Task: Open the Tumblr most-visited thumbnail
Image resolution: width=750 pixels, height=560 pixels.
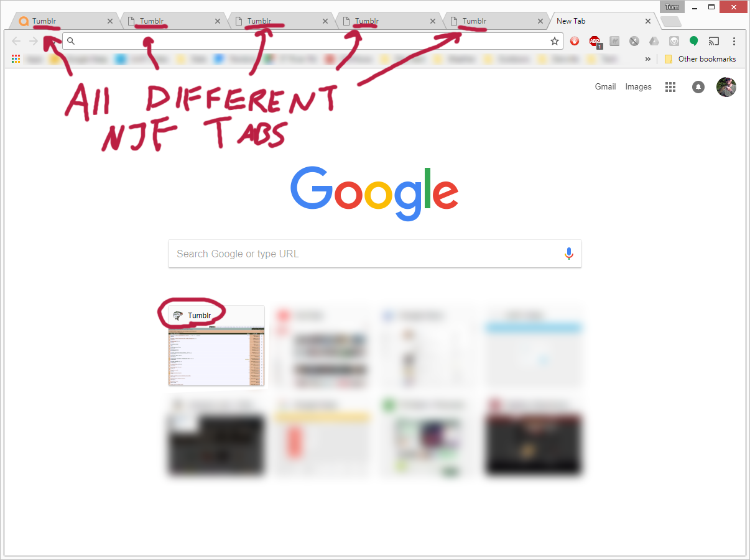Action: pos(216,346)
